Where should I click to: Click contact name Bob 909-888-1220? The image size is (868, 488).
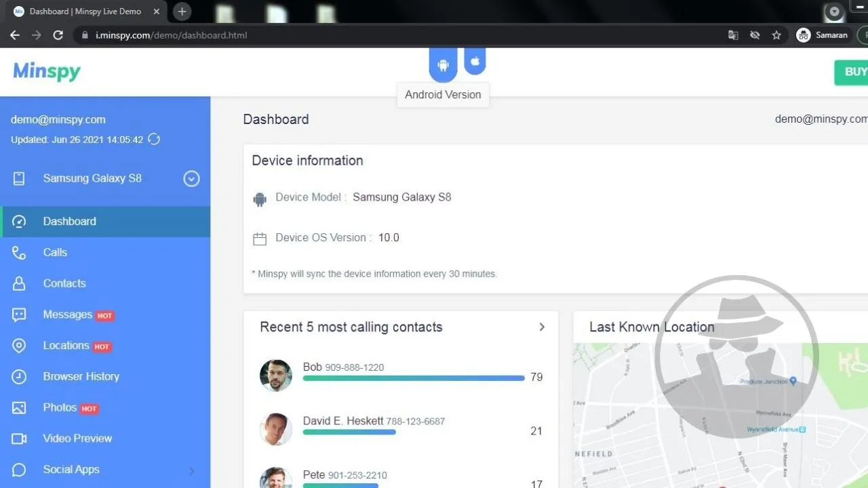(343, 367)
